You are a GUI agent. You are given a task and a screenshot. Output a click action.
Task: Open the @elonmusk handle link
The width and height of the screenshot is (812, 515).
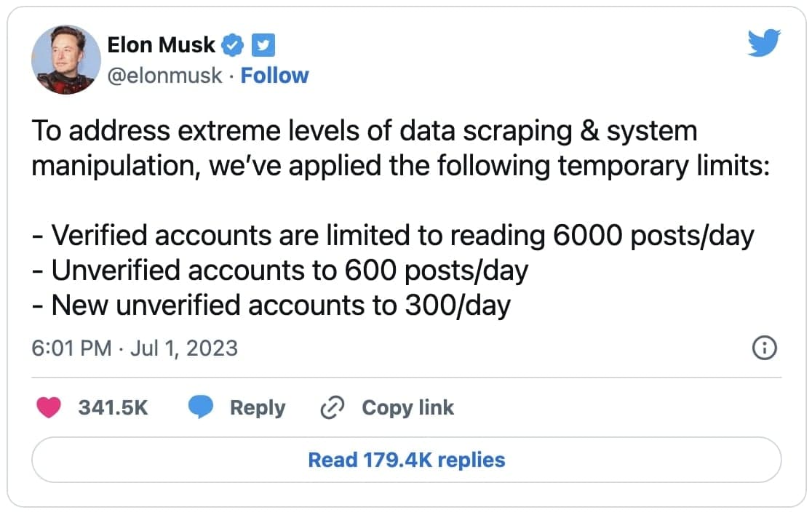pyautogui.click(x=164, y=76)
